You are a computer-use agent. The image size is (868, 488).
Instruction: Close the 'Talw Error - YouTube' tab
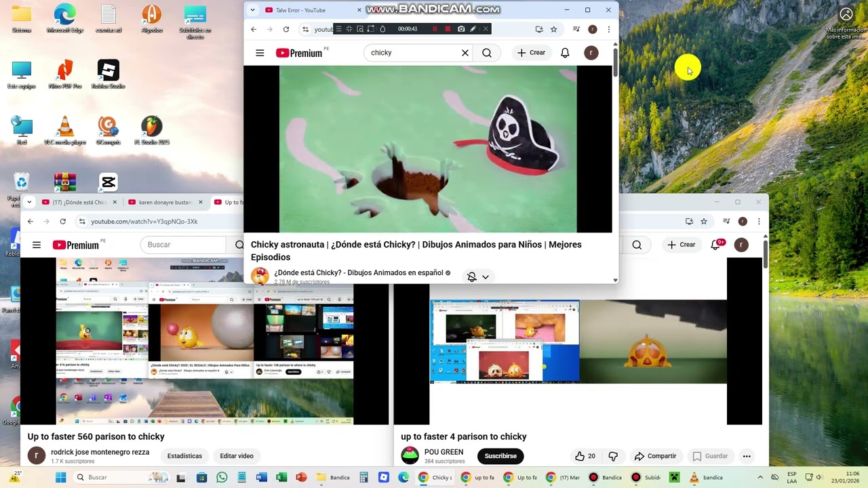click(x=359, y=10)
